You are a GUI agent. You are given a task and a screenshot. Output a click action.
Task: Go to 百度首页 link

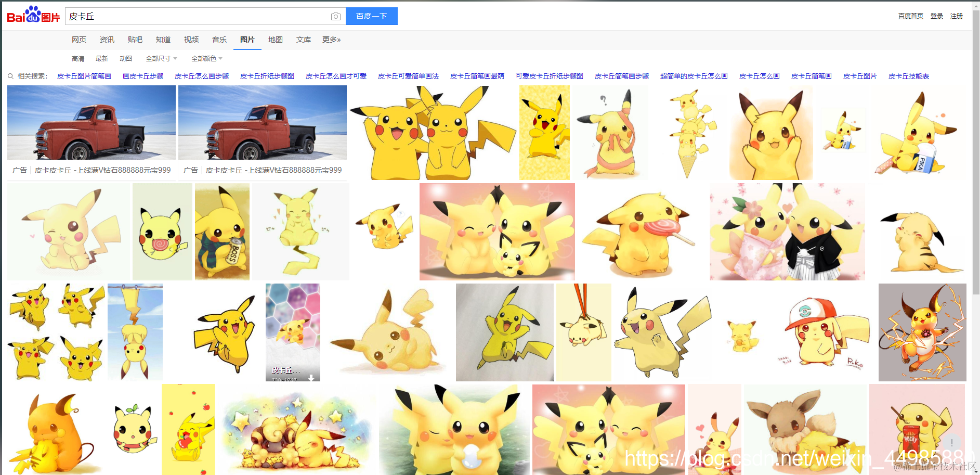(911, 16)
